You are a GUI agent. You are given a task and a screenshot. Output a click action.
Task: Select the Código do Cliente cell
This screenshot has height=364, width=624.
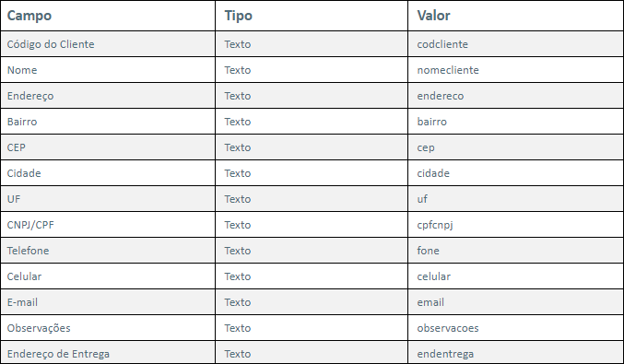pos(108,44)
